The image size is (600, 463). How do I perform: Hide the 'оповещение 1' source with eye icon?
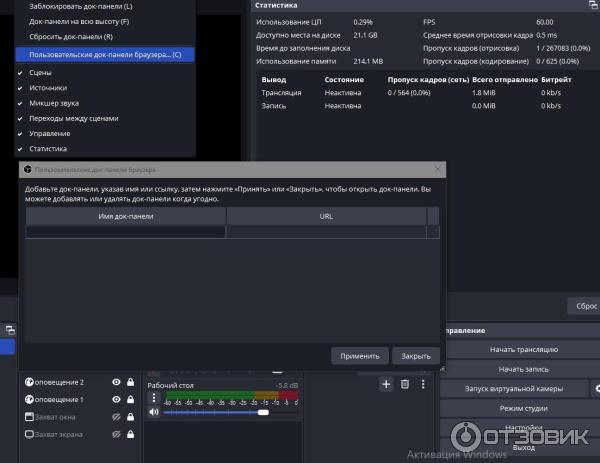116,399
